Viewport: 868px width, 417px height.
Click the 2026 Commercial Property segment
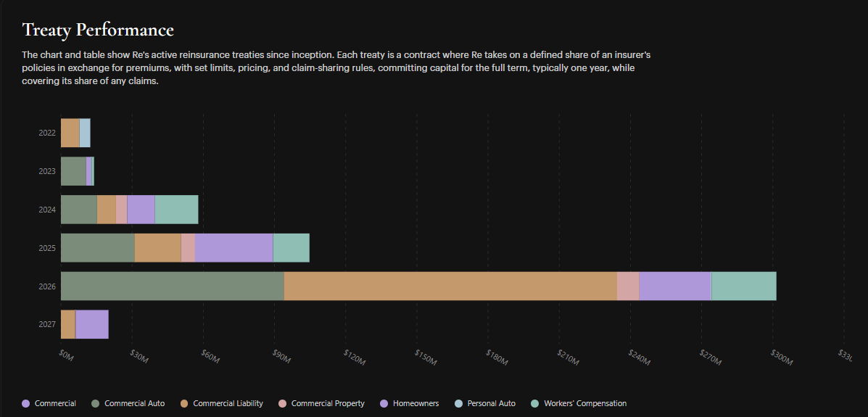pos(628,286)
